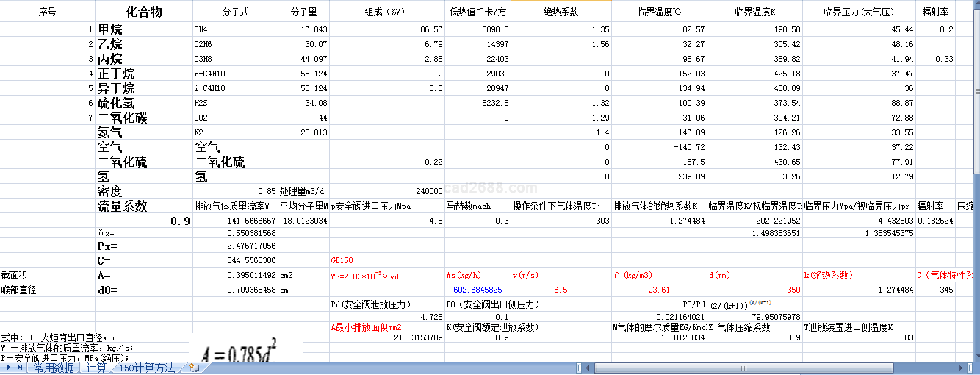Click the 喉部直径 row label
The width and height of the screenshot is (980, 375).
(18, 290)
